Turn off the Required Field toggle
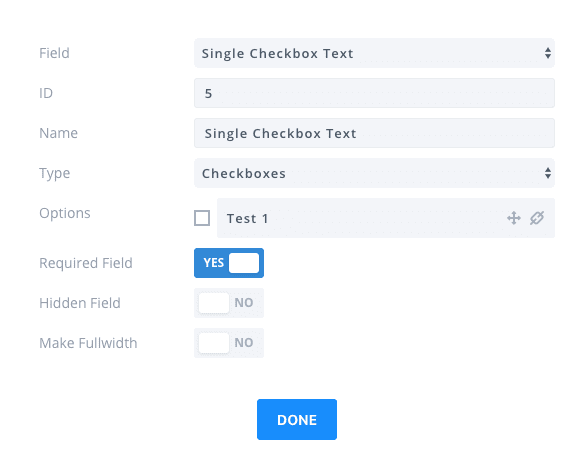The width and height of the screenshot is (587, 462). pos(229,263)
